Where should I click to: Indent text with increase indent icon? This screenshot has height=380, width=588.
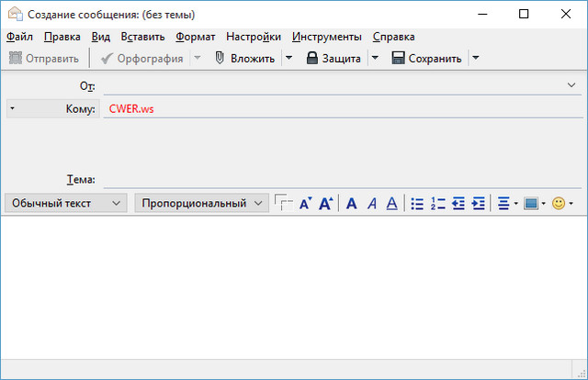(478, 204)
